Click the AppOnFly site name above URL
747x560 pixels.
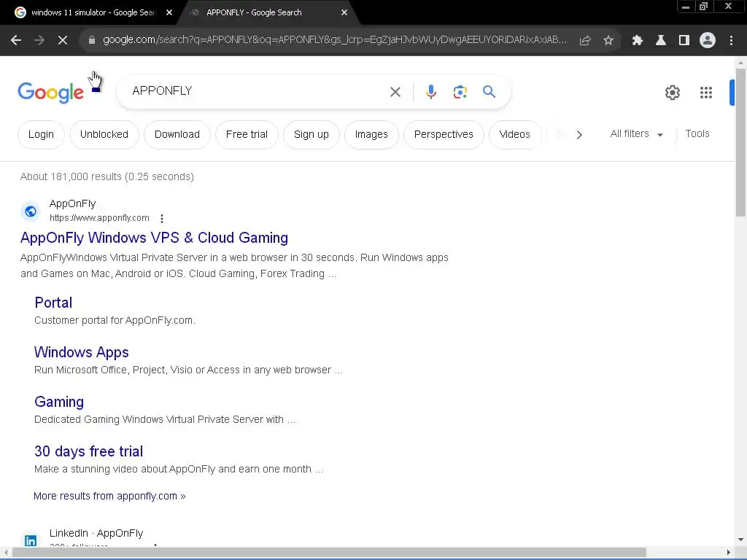pos(72,204)
